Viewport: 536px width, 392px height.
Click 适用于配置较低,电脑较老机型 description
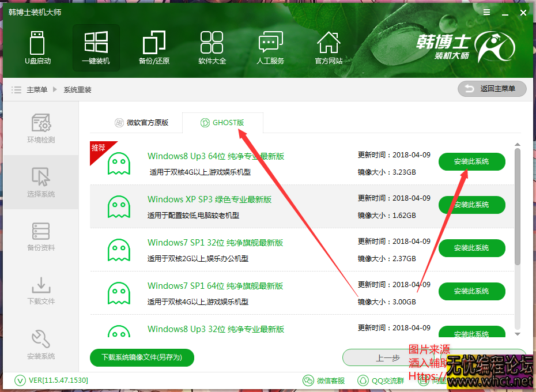click(193, 216)
